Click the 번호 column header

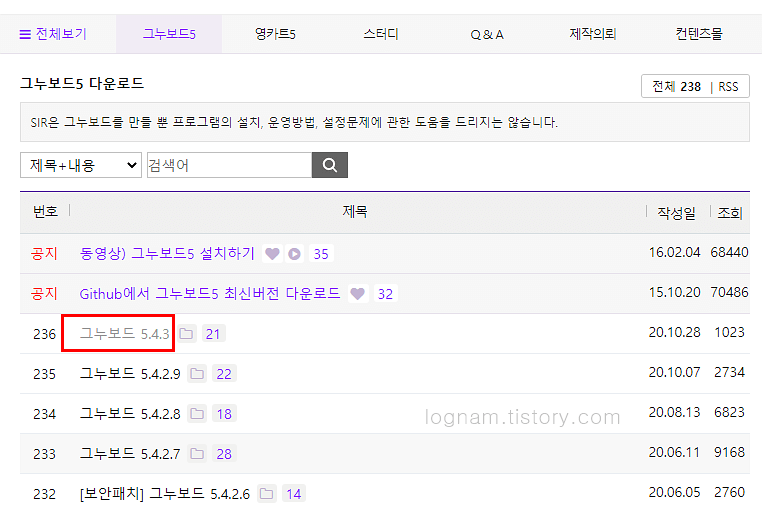click(x=45, y=211)
